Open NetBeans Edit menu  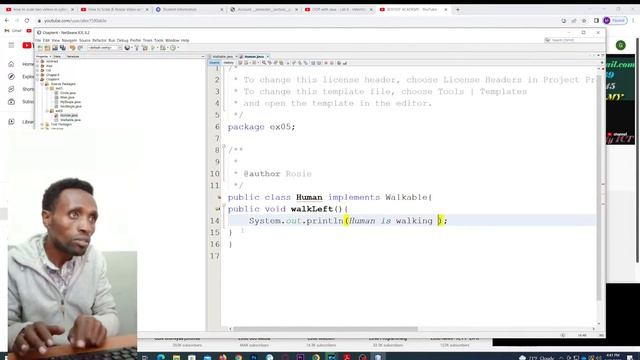[46, 40]
